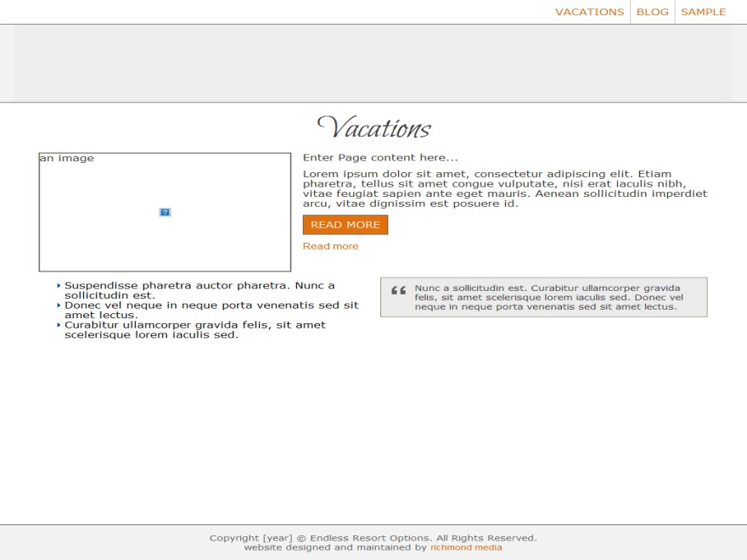The image size is (747, 560).
Task: Open the VACATIONS navigation menu item
Action: (x=589, y=12)
